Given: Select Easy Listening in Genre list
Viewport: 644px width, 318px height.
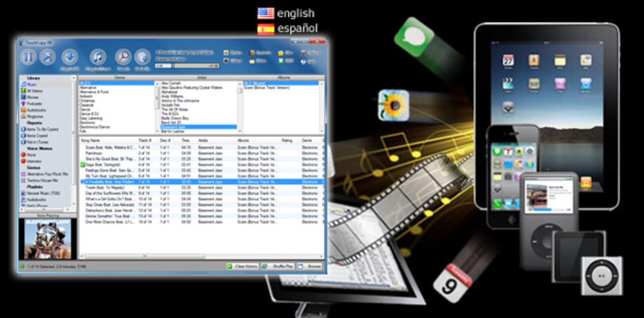Looking at the screenshot, I should pos(91,118).
